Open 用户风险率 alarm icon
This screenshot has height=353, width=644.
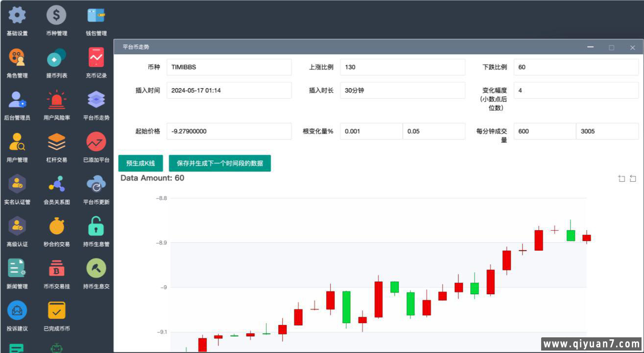click(x=56, y=100)
